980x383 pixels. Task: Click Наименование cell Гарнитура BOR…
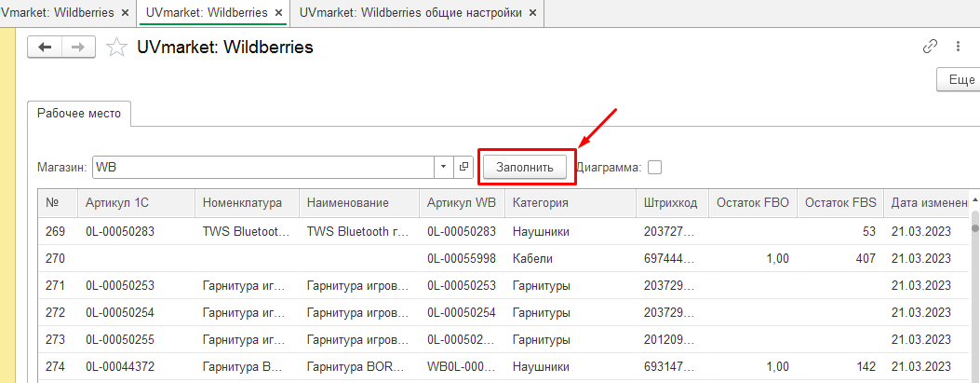point(359,367)
